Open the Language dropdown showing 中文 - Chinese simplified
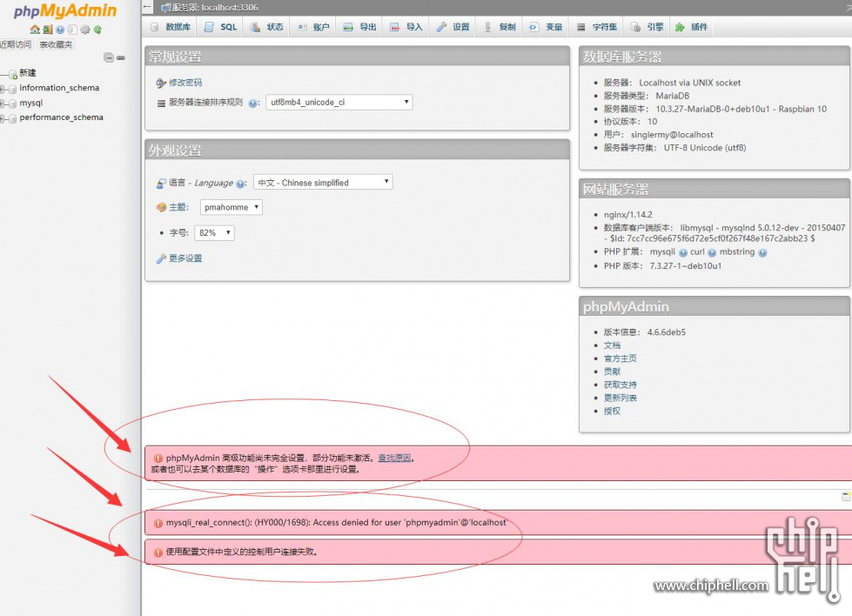Viewport: 852px width, 616px height. click(x=323, y=182)
